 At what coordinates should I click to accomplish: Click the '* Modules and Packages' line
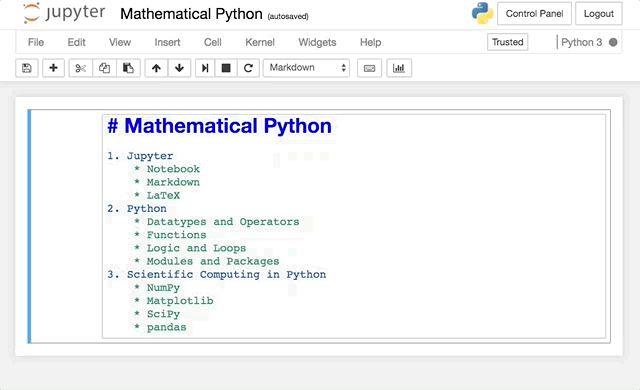tap(207, 261)
